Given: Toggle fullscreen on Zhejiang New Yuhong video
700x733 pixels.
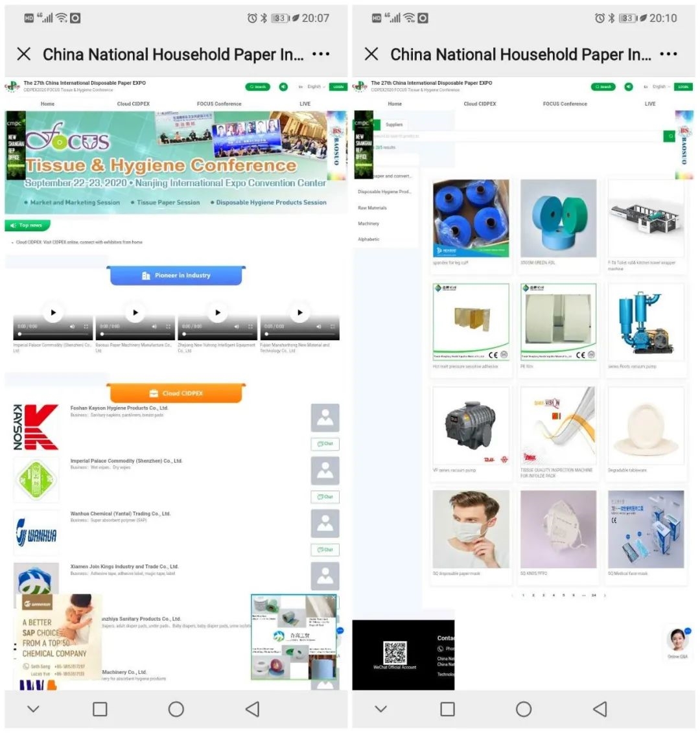Looking at the screenshot, I should (250, 326).
